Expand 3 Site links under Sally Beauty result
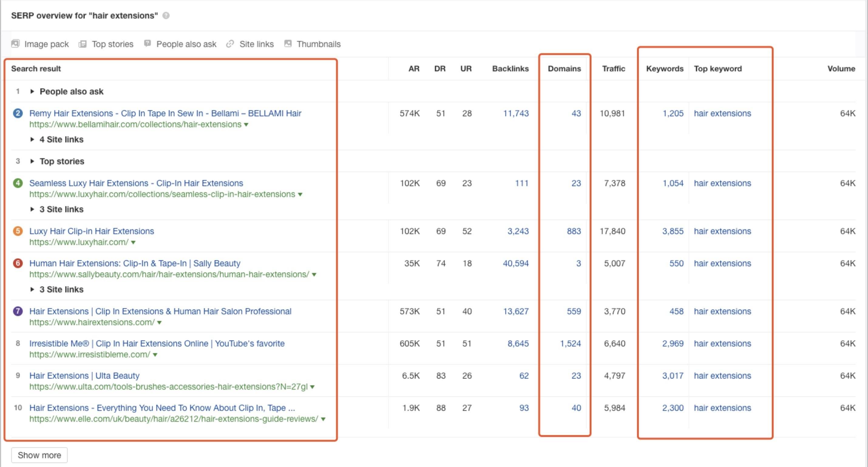 (32, 289)
